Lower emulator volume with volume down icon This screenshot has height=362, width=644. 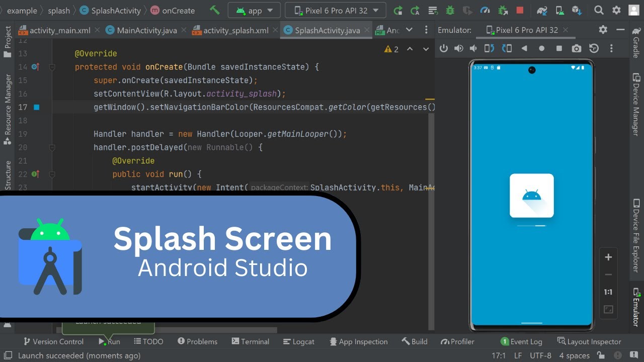[x=473, y=48]
